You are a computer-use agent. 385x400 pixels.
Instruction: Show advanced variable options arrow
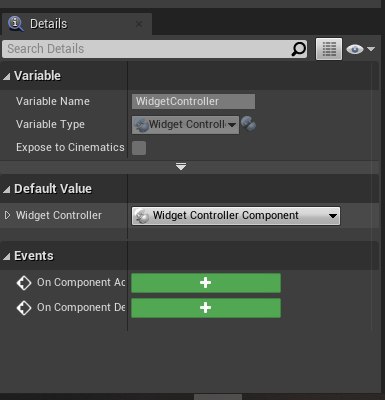(181, 166)
